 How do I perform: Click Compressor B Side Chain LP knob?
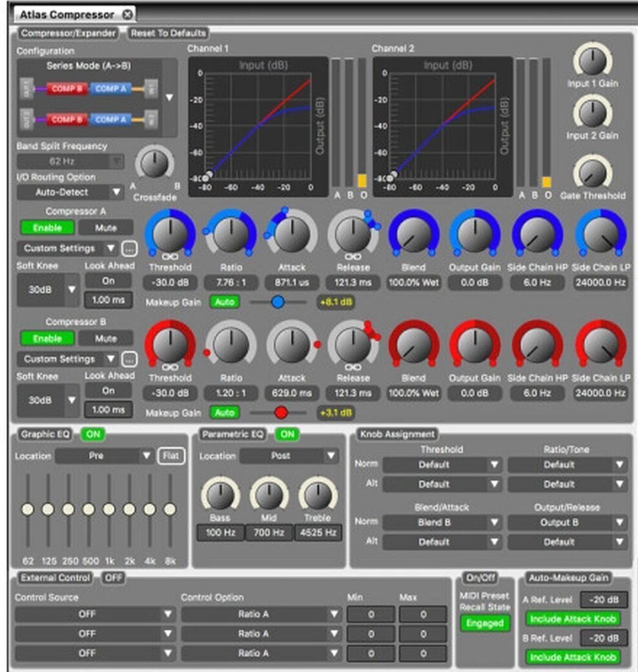coord(601,343)
